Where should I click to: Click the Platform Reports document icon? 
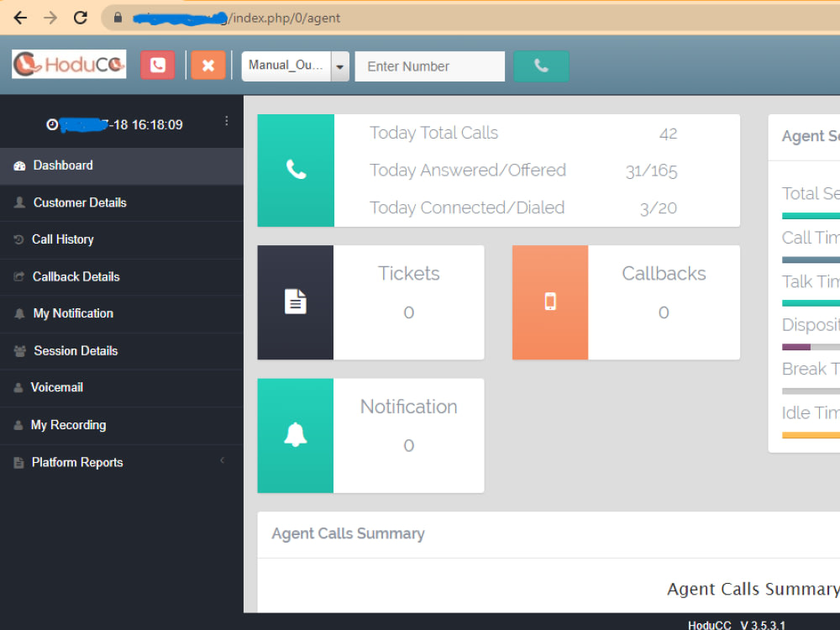click(18, 462)
